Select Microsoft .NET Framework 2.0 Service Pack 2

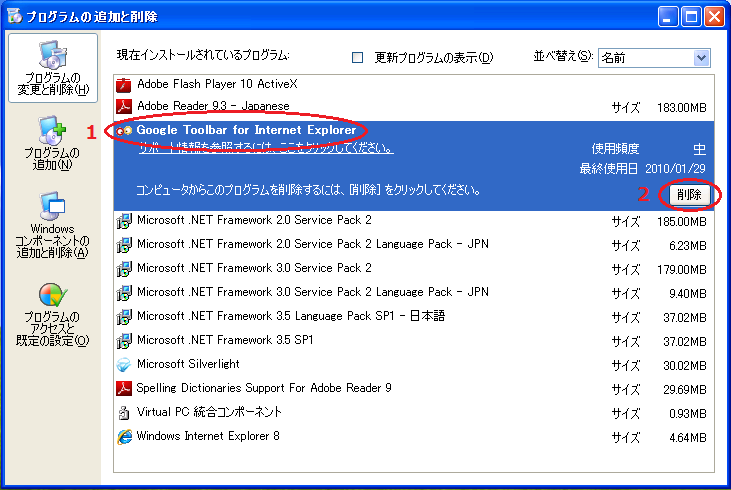click(x=254, y=220)
